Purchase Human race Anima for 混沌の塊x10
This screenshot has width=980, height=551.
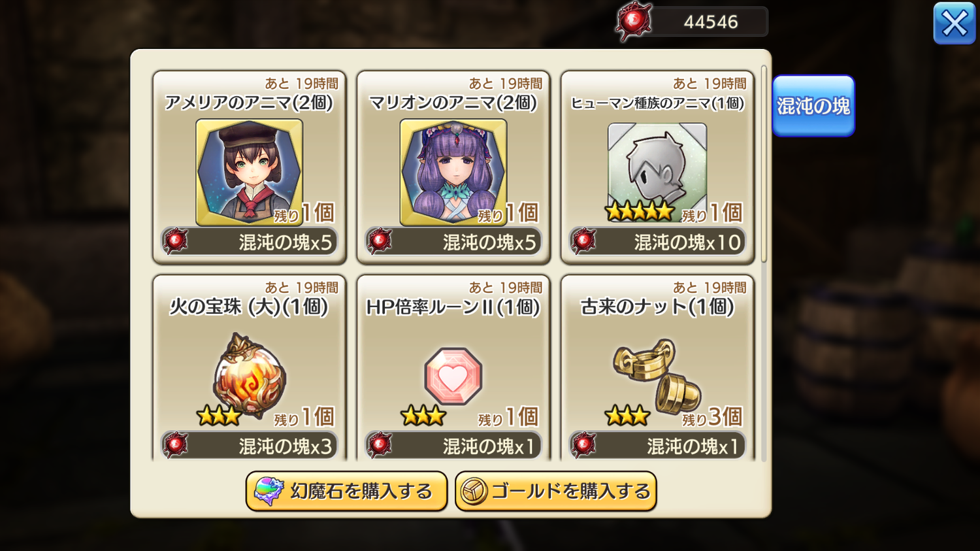point(657,242)
